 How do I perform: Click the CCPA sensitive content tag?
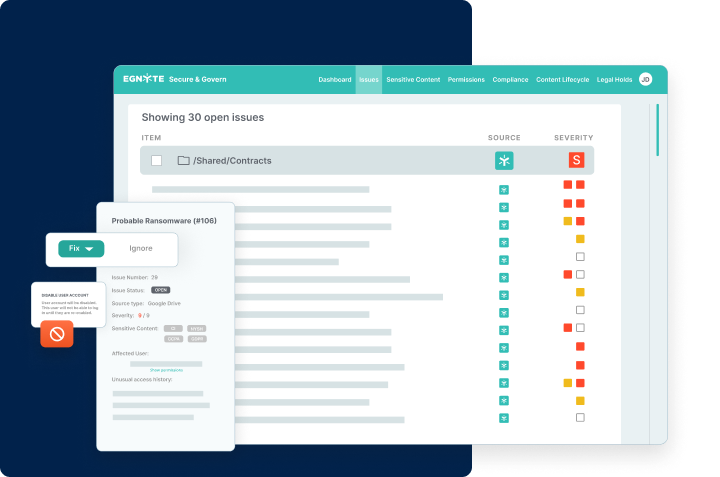coord(173,339)
